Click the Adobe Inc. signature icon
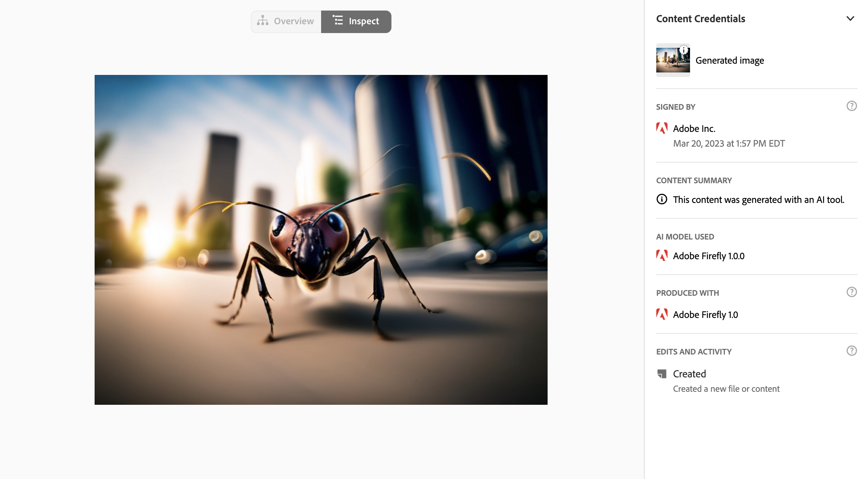This screenshot has height=479, width=868. point(661,129)
